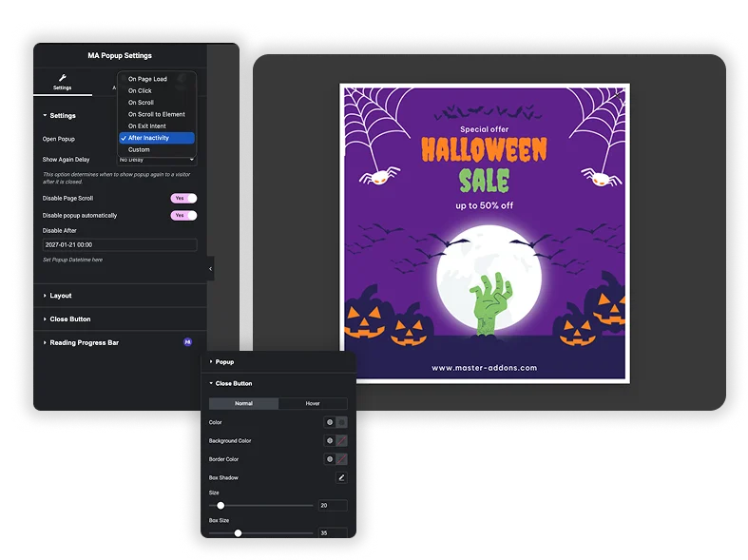Expand the Layout section

[x=61, y=296]
